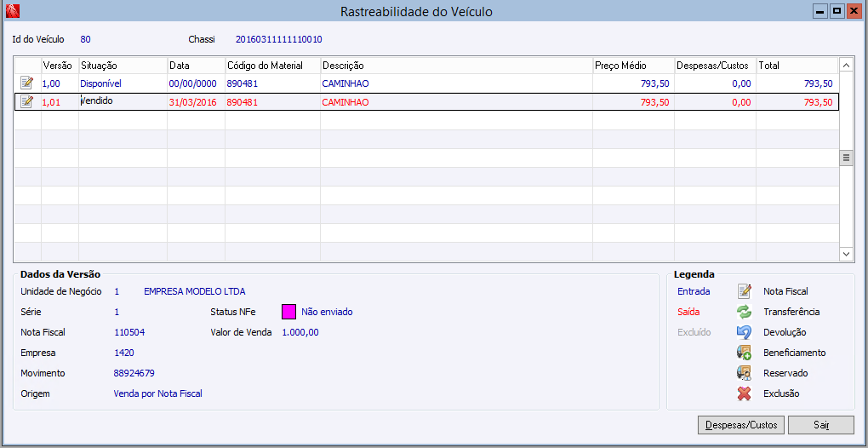Select the Disponível situation cell

(123, 83)
